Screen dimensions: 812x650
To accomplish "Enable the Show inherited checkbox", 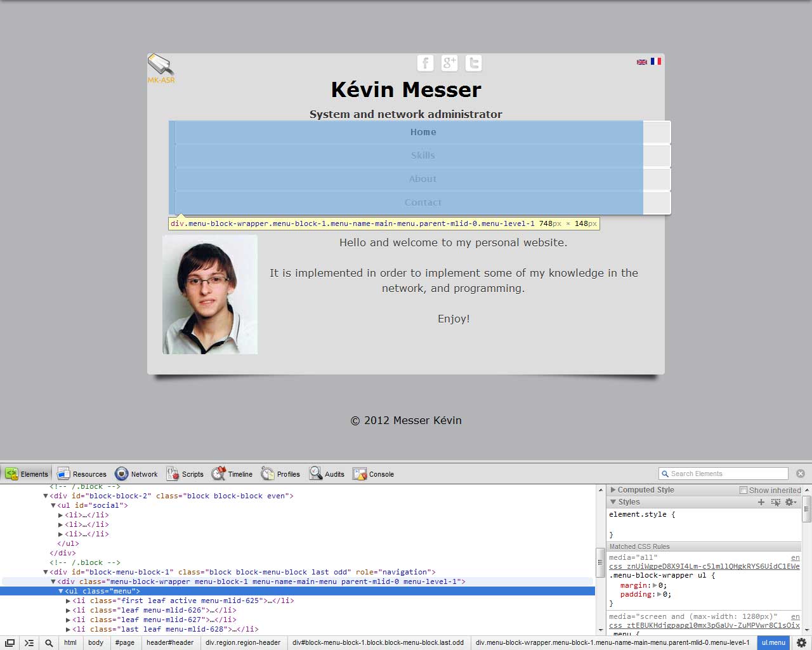I will click(743, 490).
